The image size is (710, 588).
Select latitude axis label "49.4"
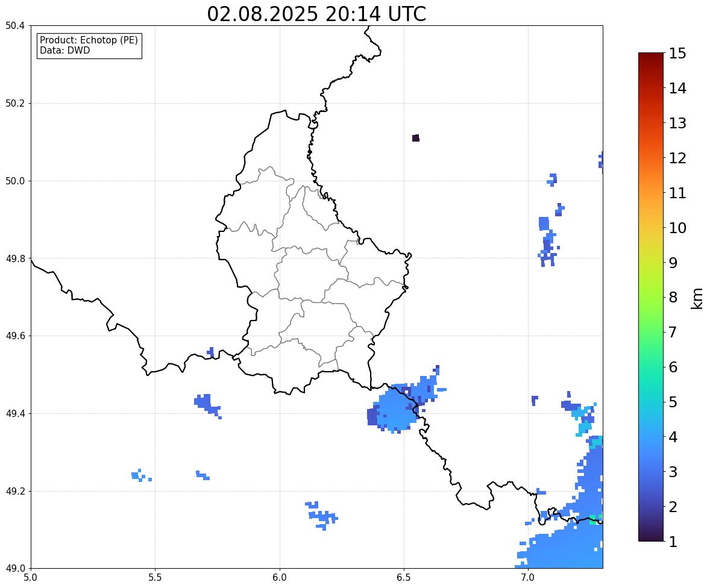[16, 414]
